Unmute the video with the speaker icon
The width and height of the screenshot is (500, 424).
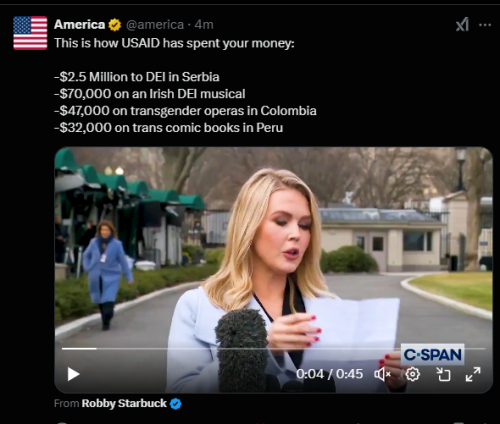coord(382,374)
